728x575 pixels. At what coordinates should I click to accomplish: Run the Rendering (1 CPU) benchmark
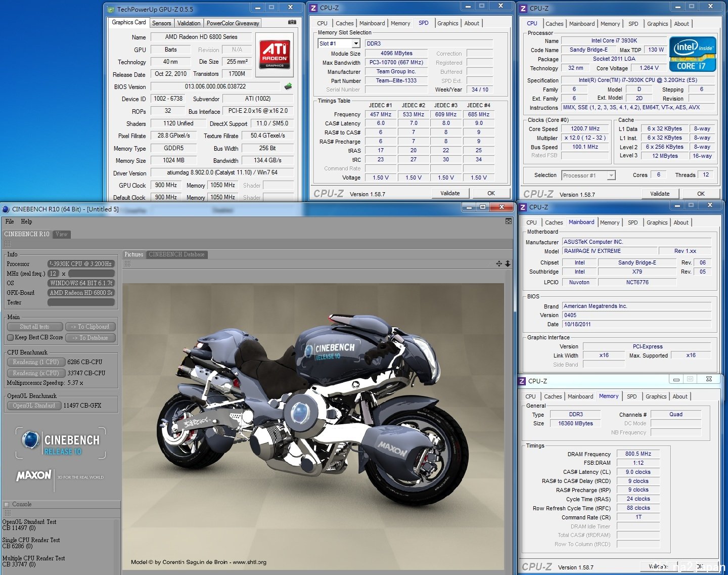click(36, 362)
